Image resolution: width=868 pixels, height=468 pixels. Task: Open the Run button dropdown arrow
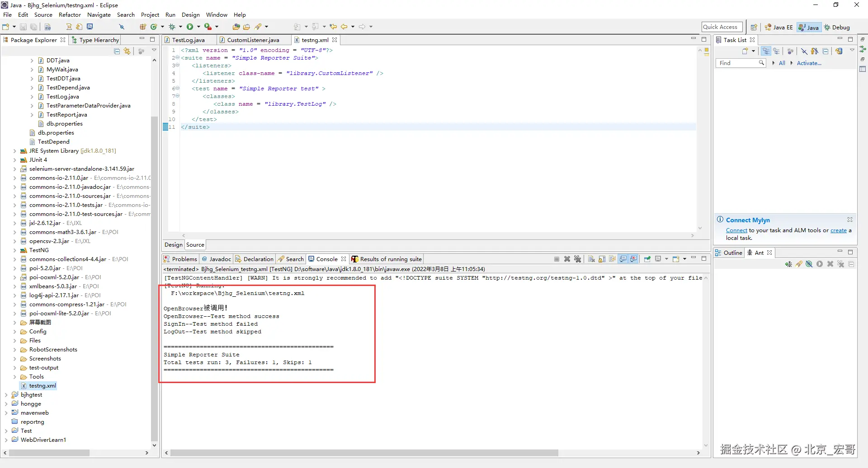(198, 27)
